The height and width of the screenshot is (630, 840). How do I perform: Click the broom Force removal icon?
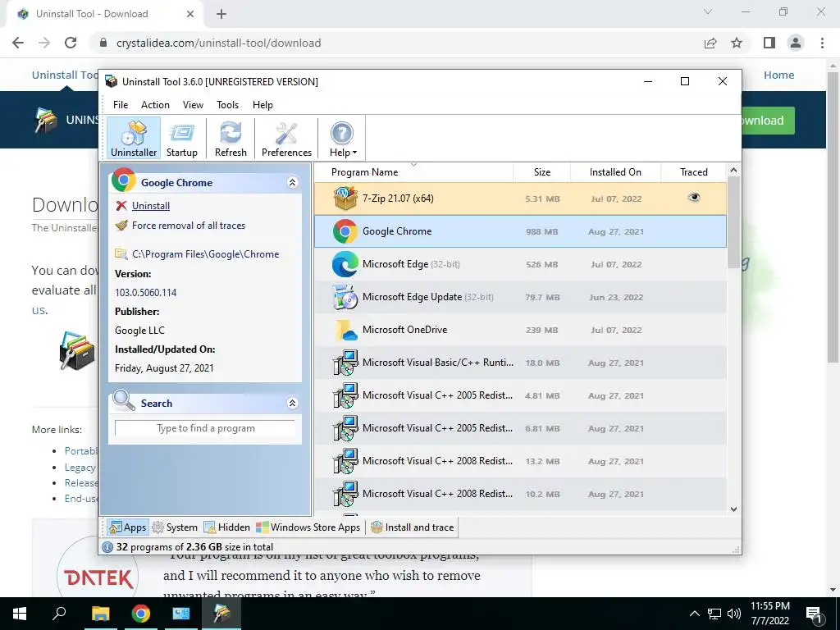point(121,226)
